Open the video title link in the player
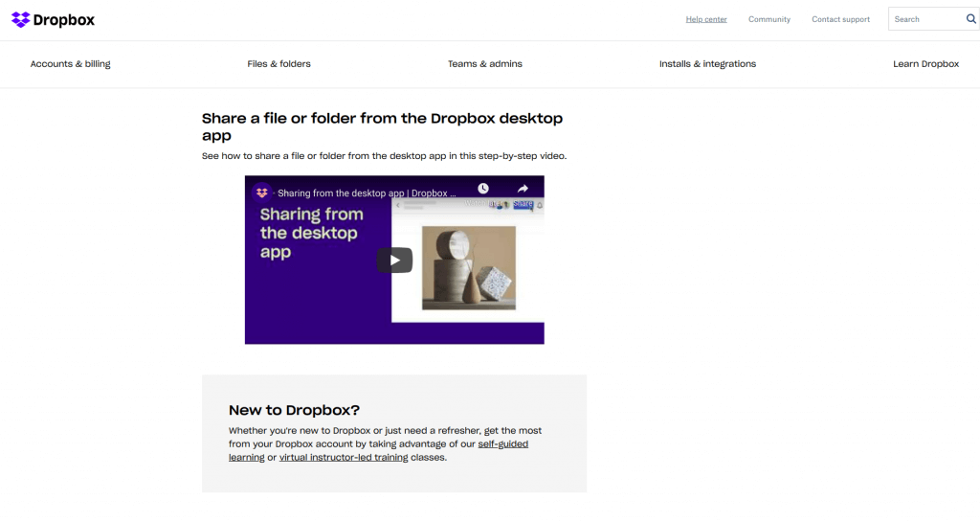This screenshot has width=980, height=522. click(x=367, y=193)
